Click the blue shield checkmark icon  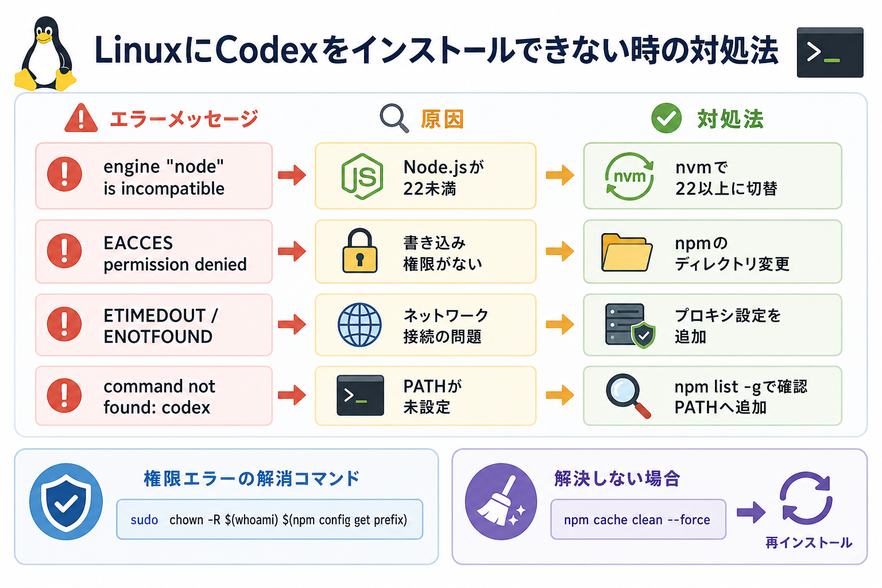66,501
